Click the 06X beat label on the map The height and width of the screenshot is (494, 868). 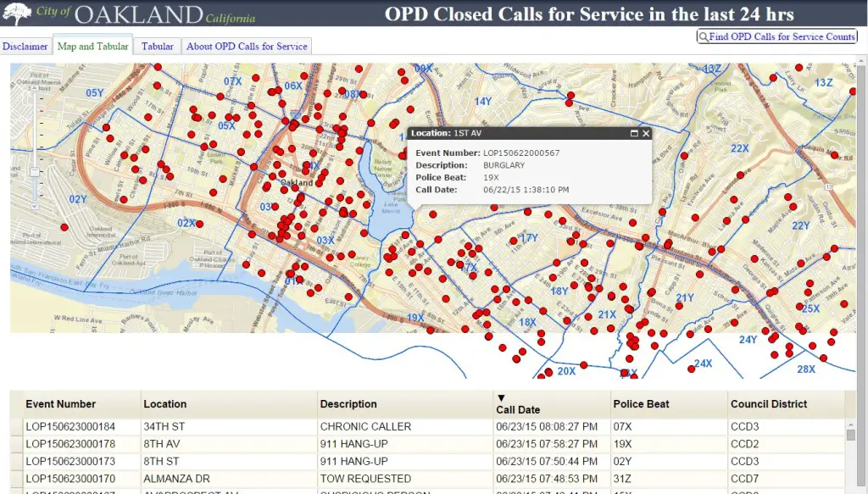pyautogui.click(x=293, y=86)
